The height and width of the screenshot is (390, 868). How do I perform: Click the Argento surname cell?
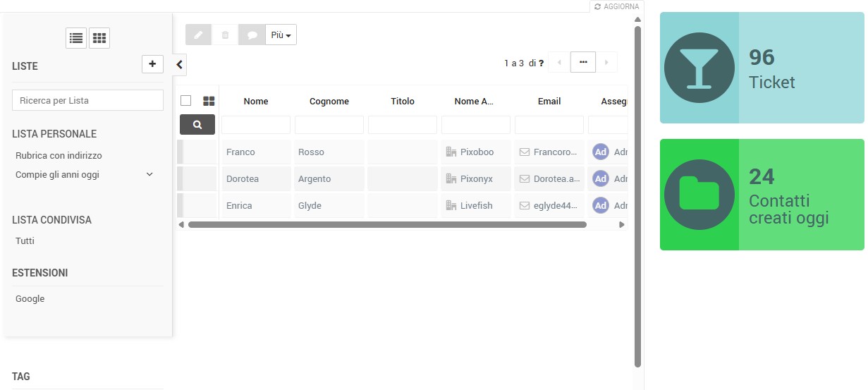(x=329, y=179)
